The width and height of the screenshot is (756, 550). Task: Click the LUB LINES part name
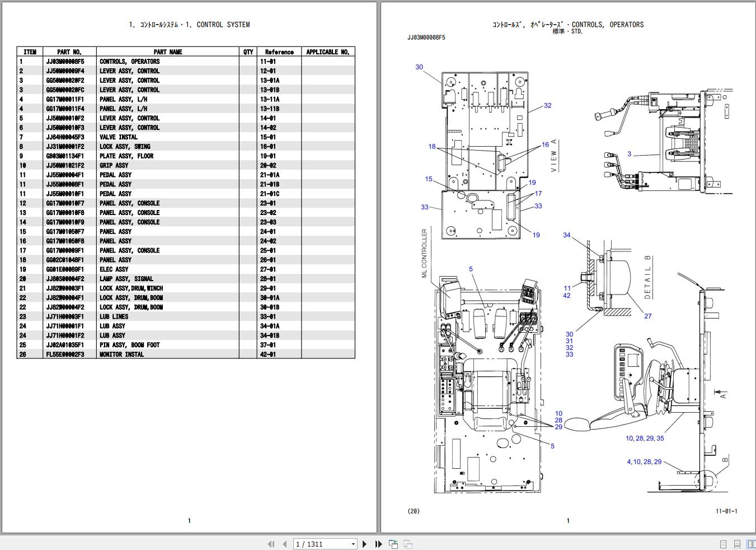pyautogui.click(x=114, y=316)
